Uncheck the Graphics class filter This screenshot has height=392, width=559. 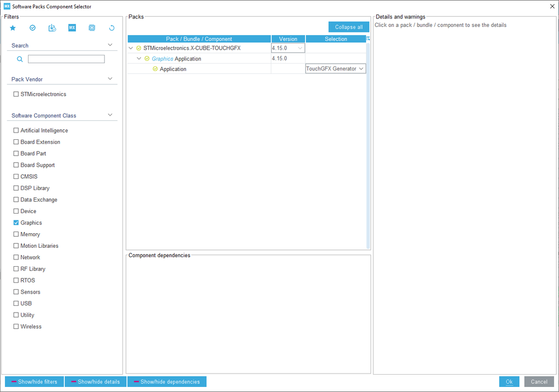[x=16, y=223]
